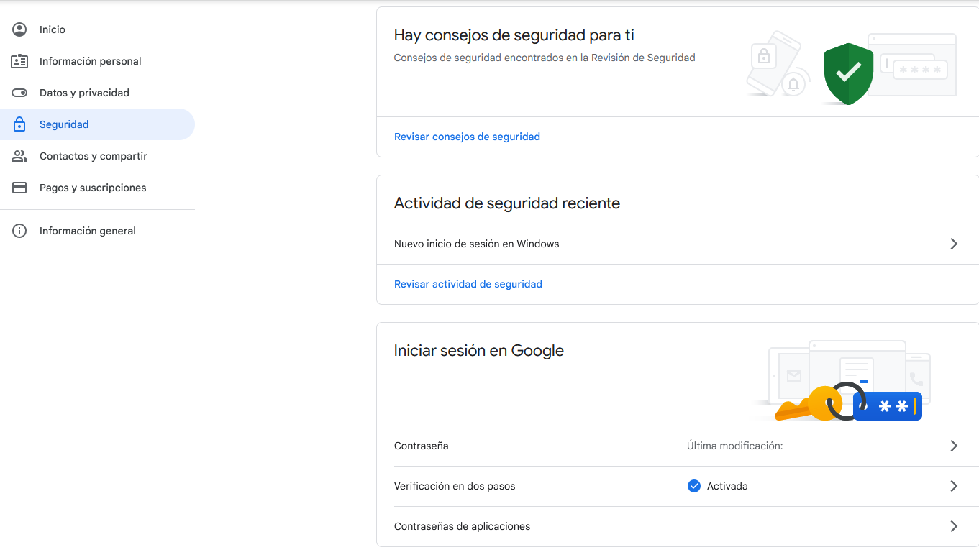This screenshot has width=979, height=560.
Task: Click the Última modificación text
Action: [x=734, y=446]
